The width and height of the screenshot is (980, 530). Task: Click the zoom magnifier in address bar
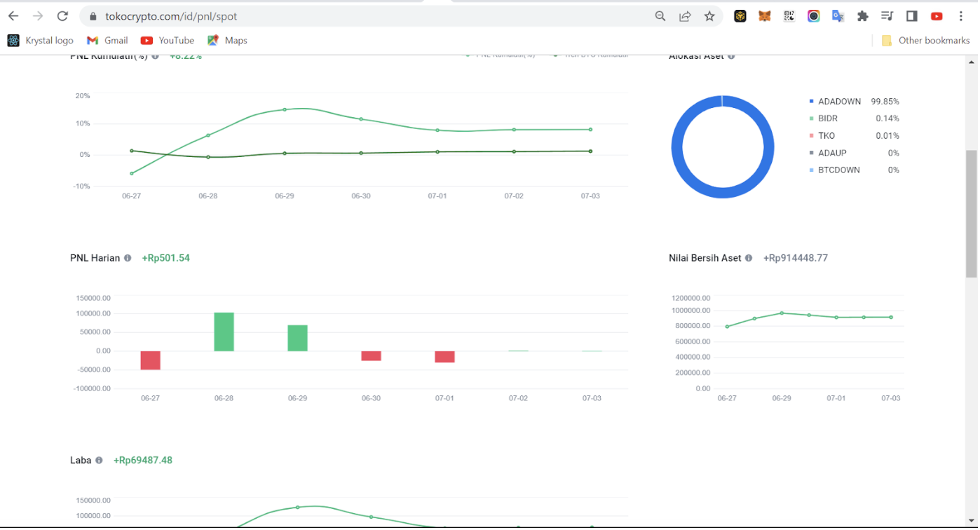[x=660, y=16]
